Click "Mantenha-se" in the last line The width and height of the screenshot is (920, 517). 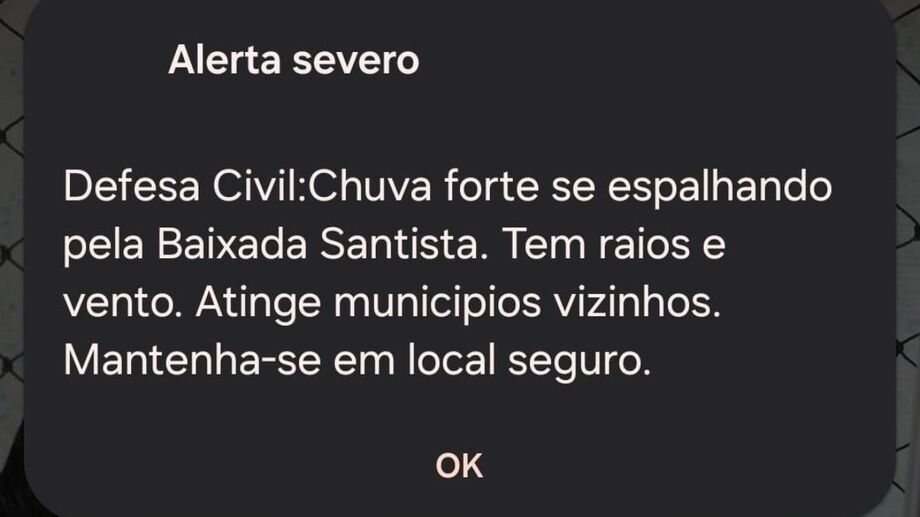coord(192,360)
